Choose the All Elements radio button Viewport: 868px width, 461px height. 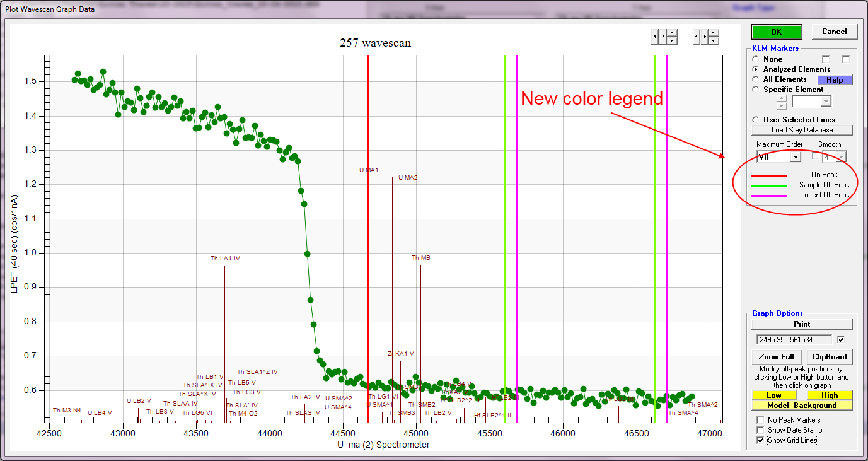click(756, 79)
